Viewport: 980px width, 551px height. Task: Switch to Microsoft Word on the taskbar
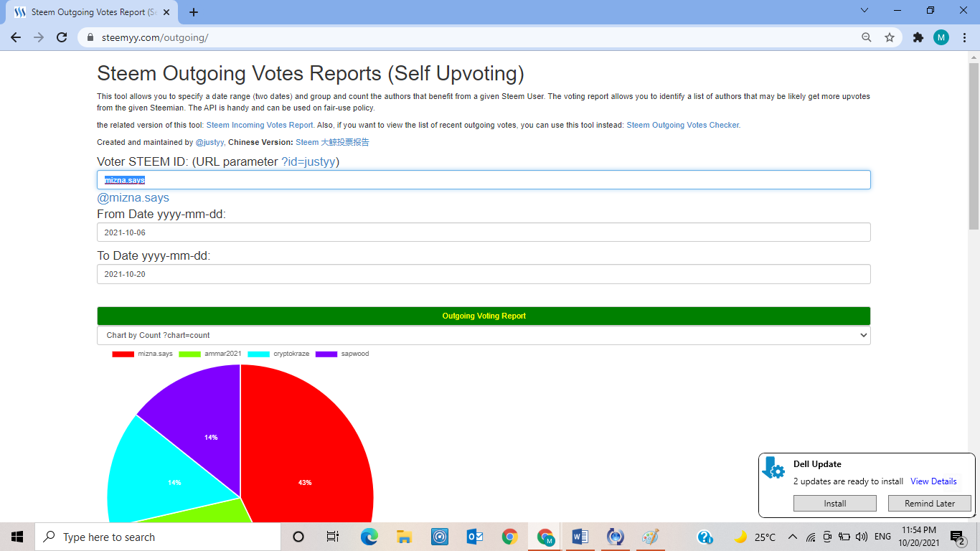(580, 537)
